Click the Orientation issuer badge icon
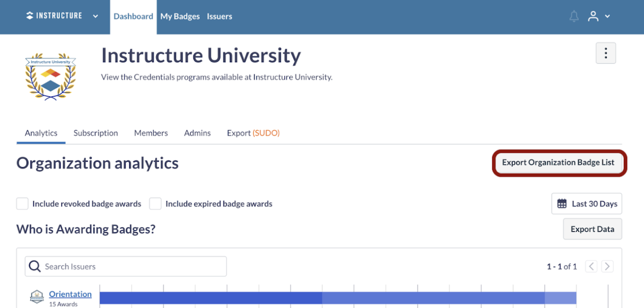The height and width of the screenshot is (308, 644). [37, 297]
